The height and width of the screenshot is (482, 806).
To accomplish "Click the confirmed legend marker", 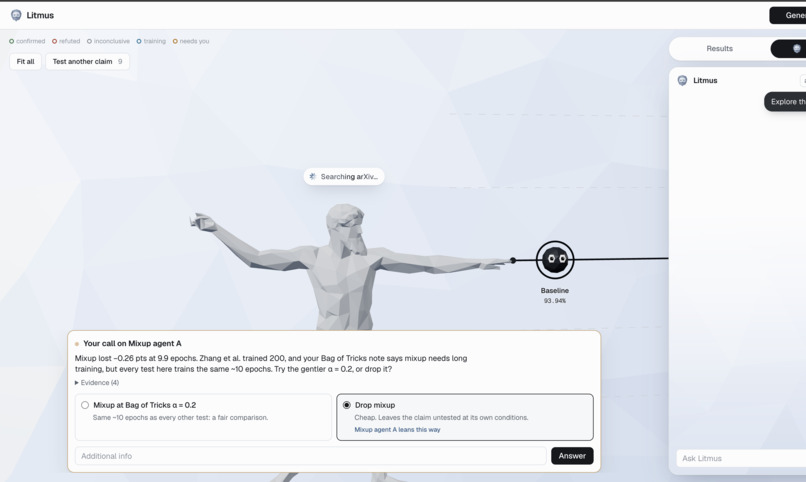I will [x=11, y=41].
